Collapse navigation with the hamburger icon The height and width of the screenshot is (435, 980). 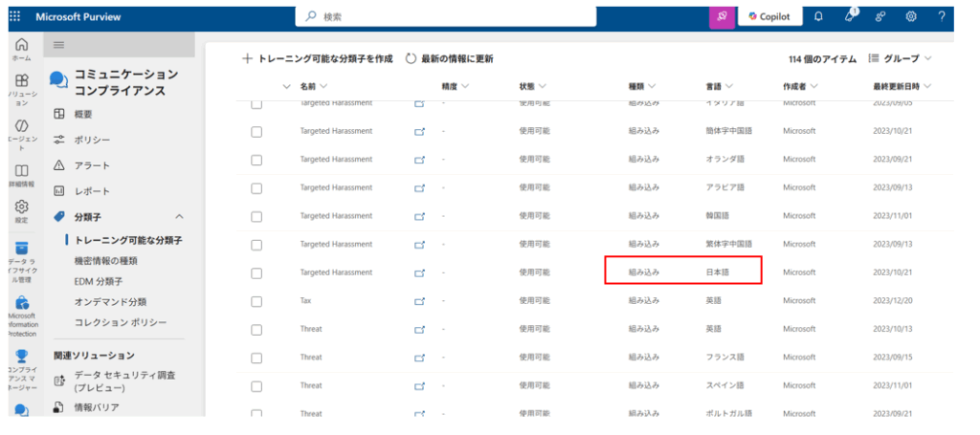[59, 45]
